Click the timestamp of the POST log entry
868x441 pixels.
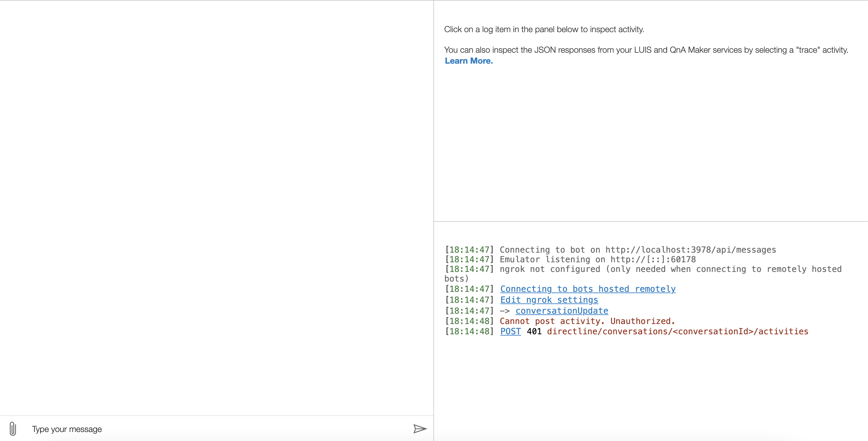[469, 331]
